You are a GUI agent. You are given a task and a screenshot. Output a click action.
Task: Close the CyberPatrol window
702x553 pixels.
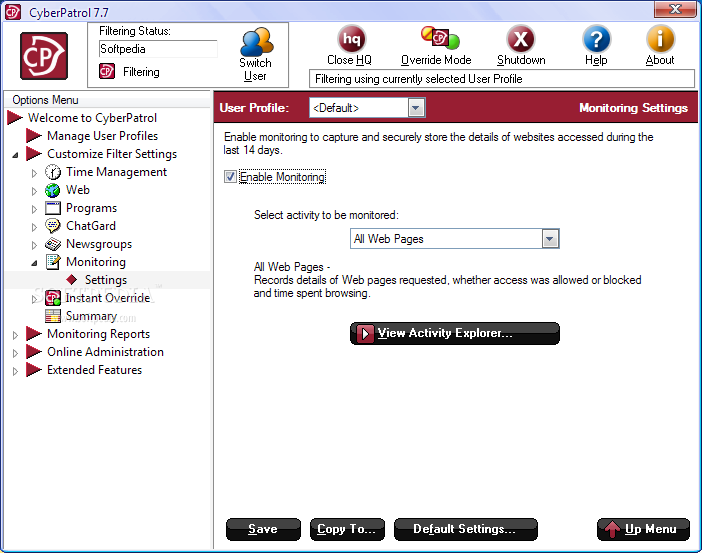pos(675,9)
